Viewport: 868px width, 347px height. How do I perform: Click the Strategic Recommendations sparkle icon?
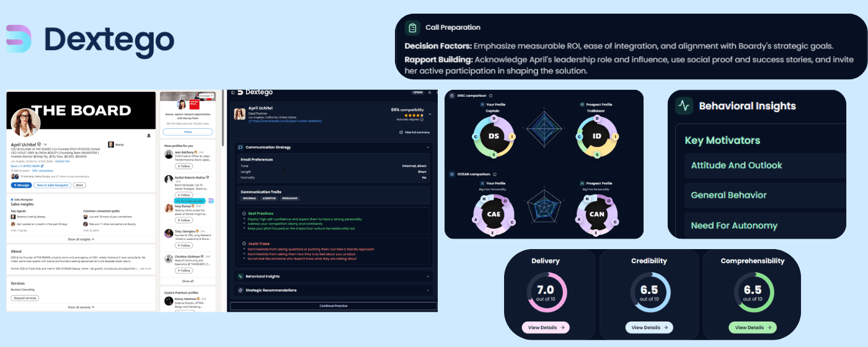[x=241, y=290]
